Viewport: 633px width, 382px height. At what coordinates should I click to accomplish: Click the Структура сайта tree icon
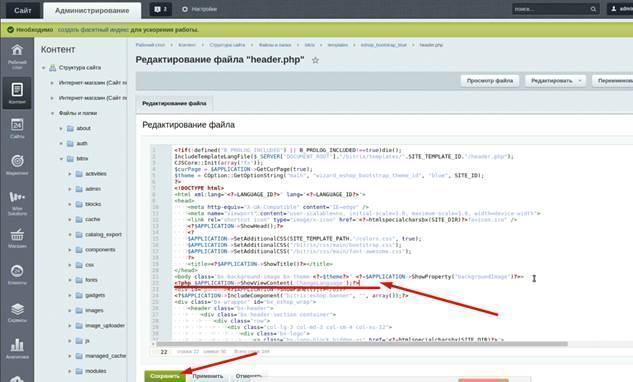tap(52, 68)
